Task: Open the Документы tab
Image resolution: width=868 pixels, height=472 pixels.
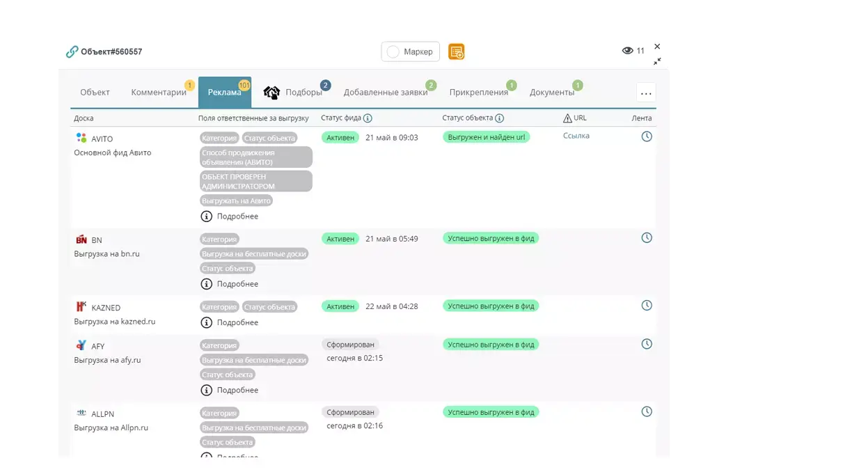Action: [x=551, y=93]
